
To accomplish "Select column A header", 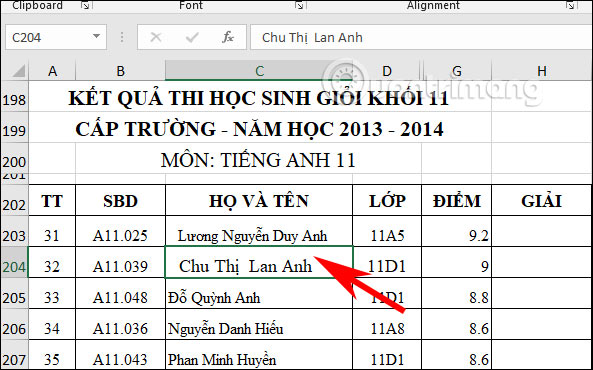I will (52, 71).
